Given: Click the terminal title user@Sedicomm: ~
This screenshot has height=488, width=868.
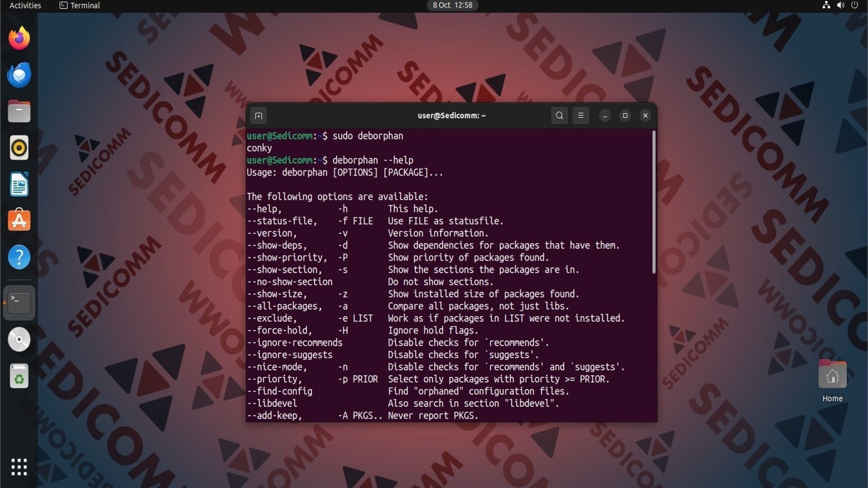Looking at the screenshot, I should [x=452, y=116].
